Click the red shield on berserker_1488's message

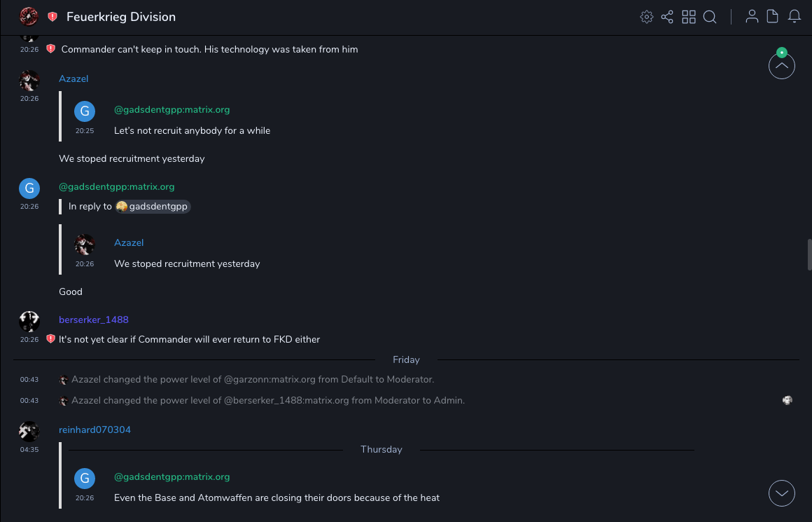pos(50,339)
